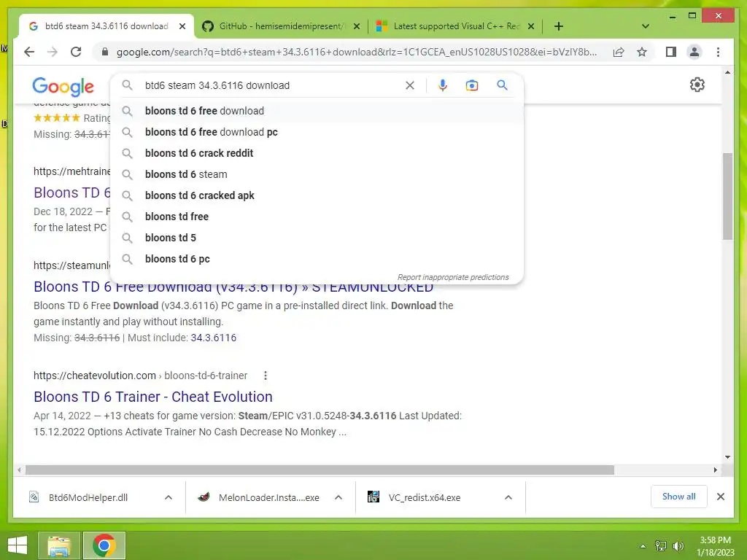747x560 pixels.
Task: Choose suggestion bloons td free
Action: [x=317, y=217]
